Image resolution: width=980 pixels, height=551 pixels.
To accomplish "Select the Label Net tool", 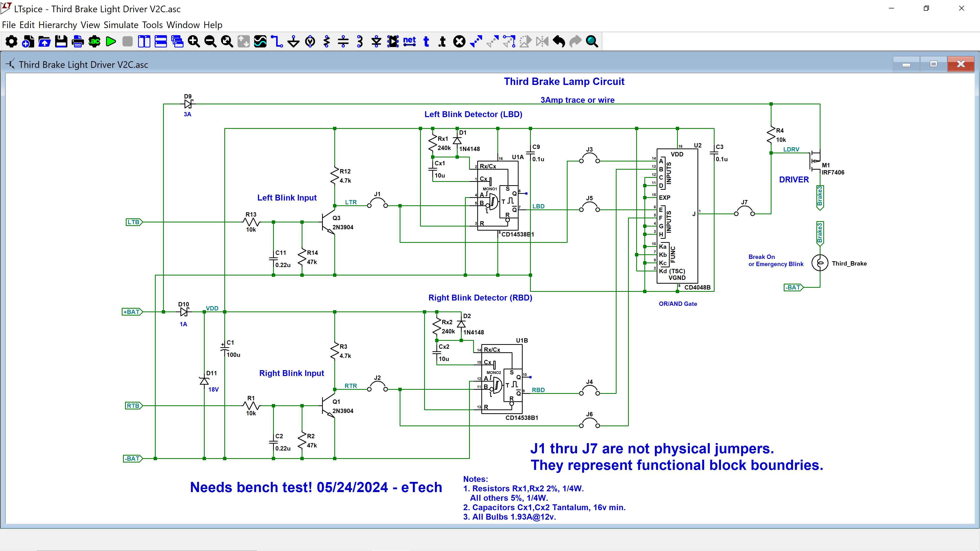I will coord(409,41).
